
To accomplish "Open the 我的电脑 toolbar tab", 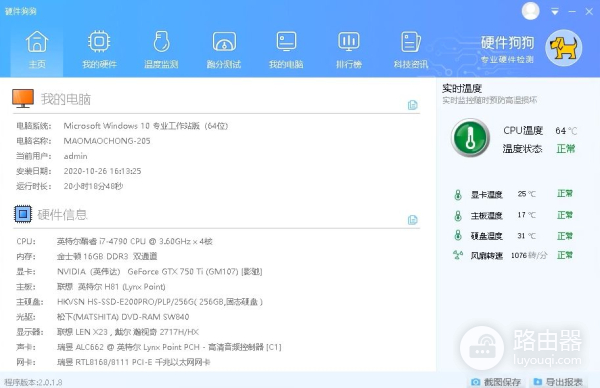I will tap(286, 50).
